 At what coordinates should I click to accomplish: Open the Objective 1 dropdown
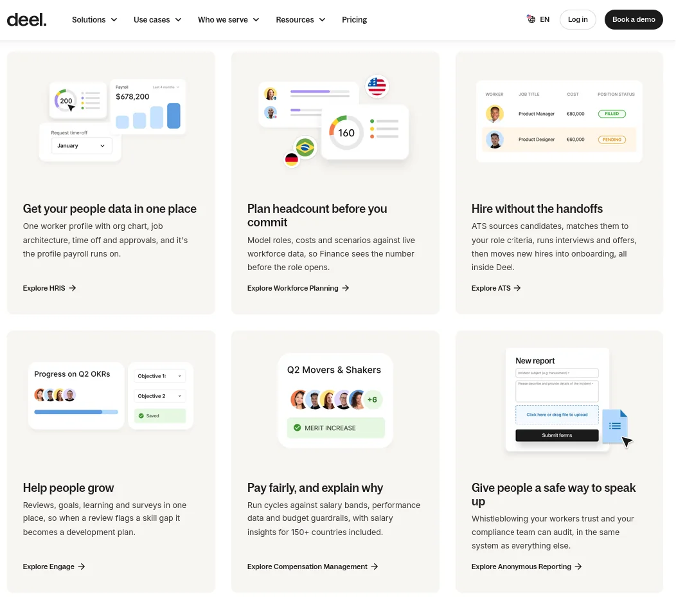[x=160, y=376]
